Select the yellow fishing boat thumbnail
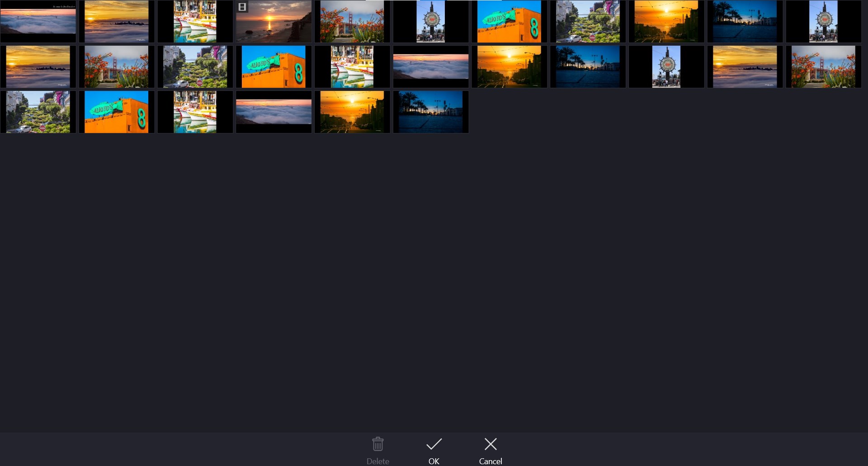 click(x=195, y=21)
